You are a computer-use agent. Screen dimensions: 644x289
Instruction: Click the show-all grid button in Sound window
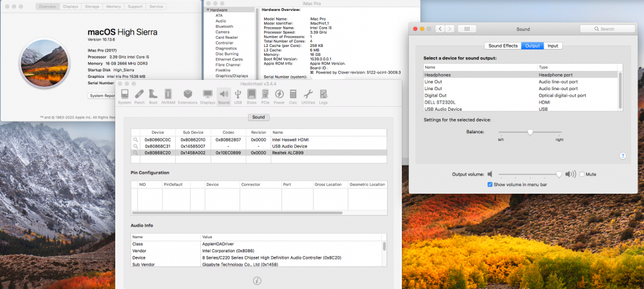point(466,29)
